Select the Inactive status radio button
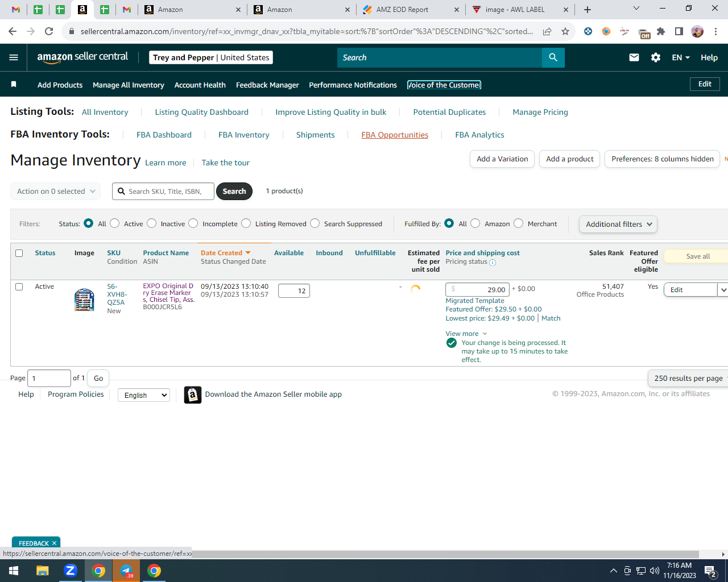 (152, 223)
